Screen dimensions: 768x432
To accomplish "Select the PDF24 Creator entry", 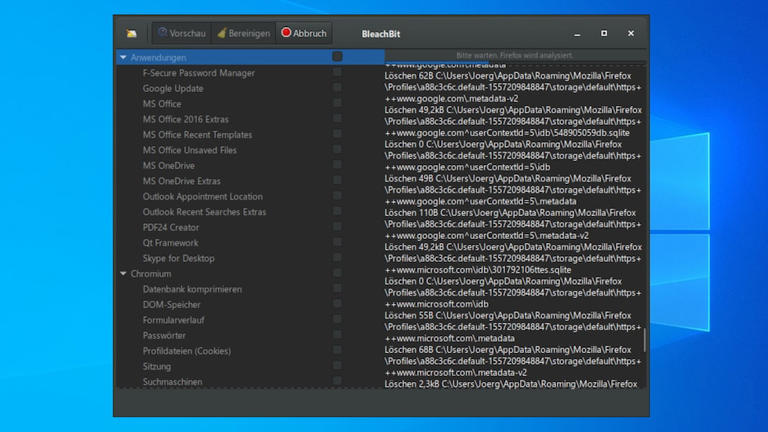I will [171, 227].
